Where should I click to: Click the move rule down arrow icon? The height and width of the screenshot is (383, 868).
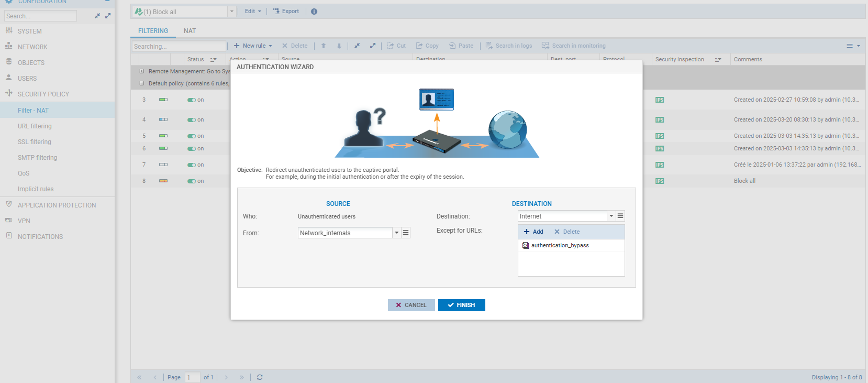pyautogui.click(x=339, y=46)
